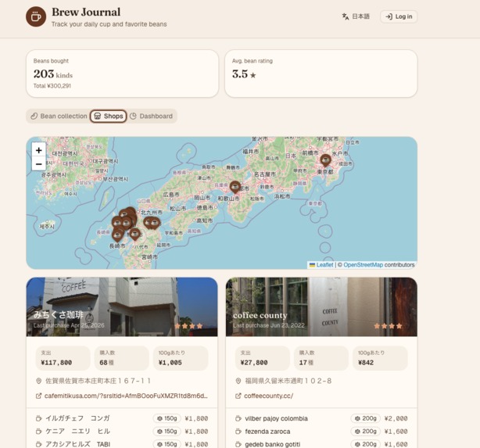Click the Beans bought 203 kinds card
This screenshot has height=448, width=480.
122,73
